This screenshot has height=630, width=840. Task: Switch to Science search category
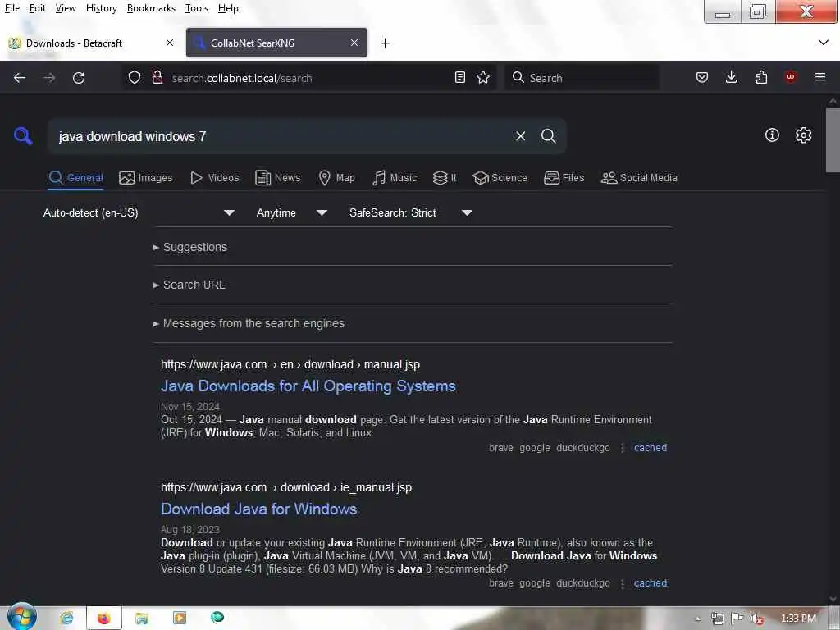[x=500, y=178]
